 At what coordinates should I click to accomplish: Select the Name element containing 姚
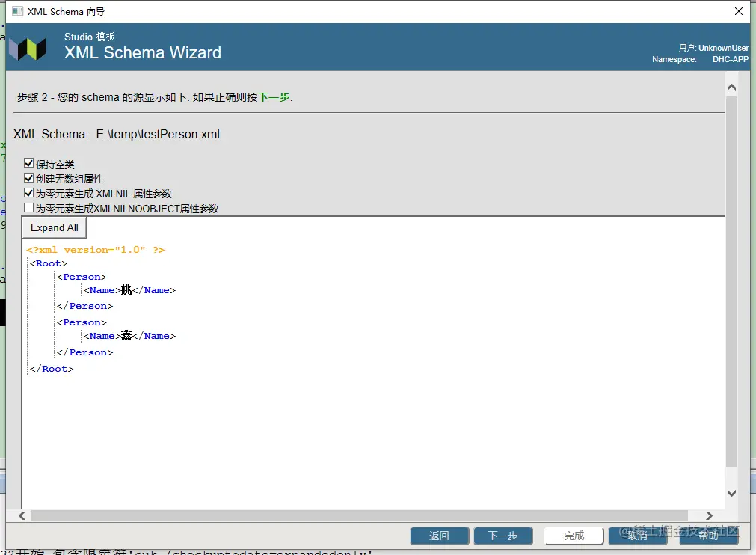tap(129, 289)
